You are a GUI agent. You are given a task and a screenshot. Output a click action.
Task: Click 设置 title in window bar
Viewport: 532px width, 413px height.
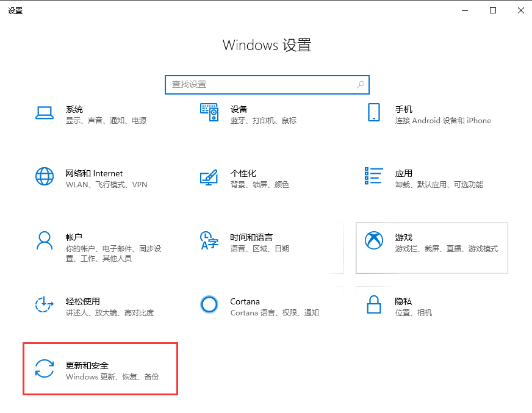pos(15,10)
